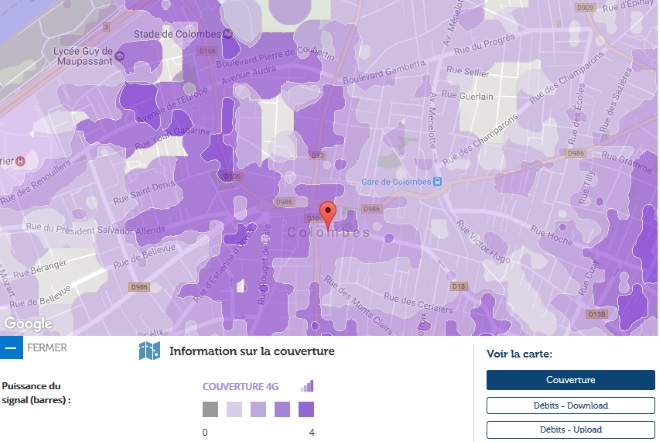
Task: Click the folded map icon beside coverage info
Action: (149, 351)
